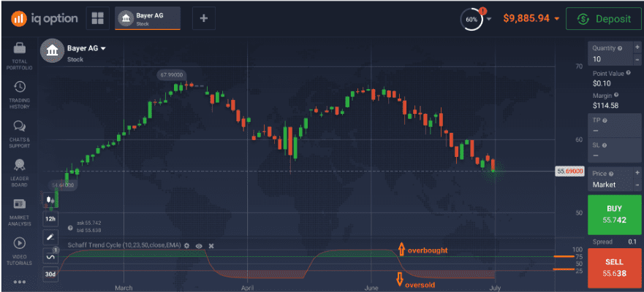Open the 30d time range selector
This screenshot has width=644, height=292.
tap(50, 274)
